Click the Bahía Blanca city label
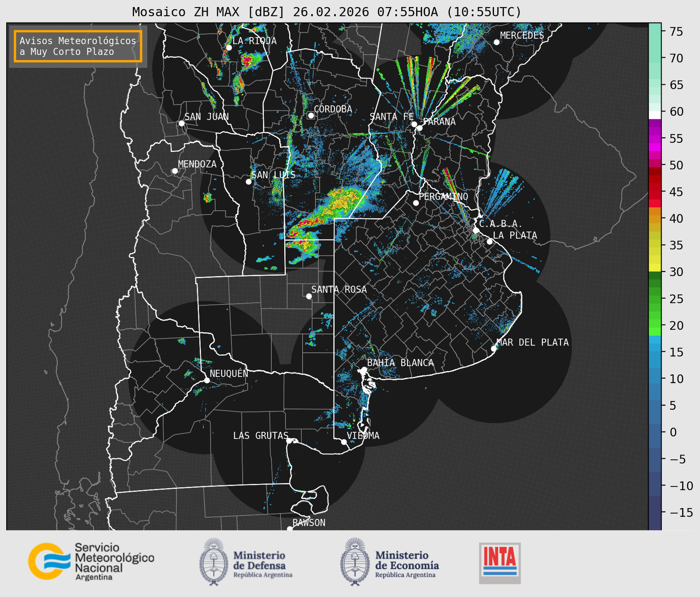The width and height of the screenshot is (700, 597). point(400,363)
